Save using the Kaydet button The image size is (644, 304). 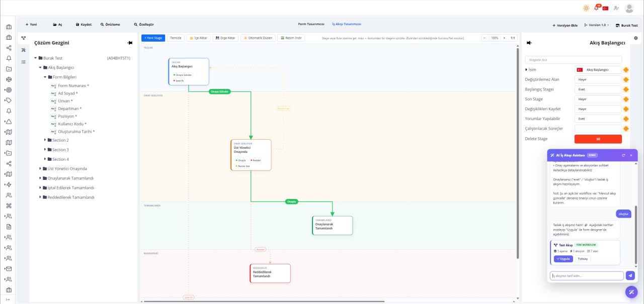pos(84,24)
